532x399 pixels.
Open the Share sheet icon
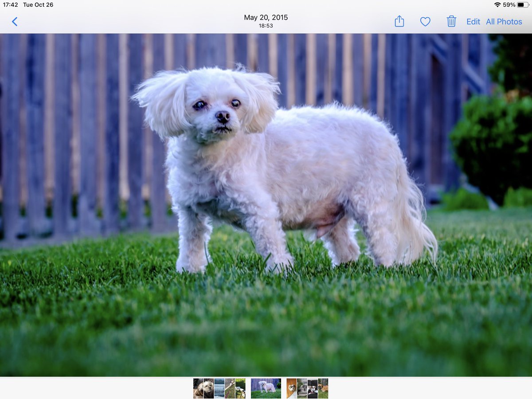(399, 21)
